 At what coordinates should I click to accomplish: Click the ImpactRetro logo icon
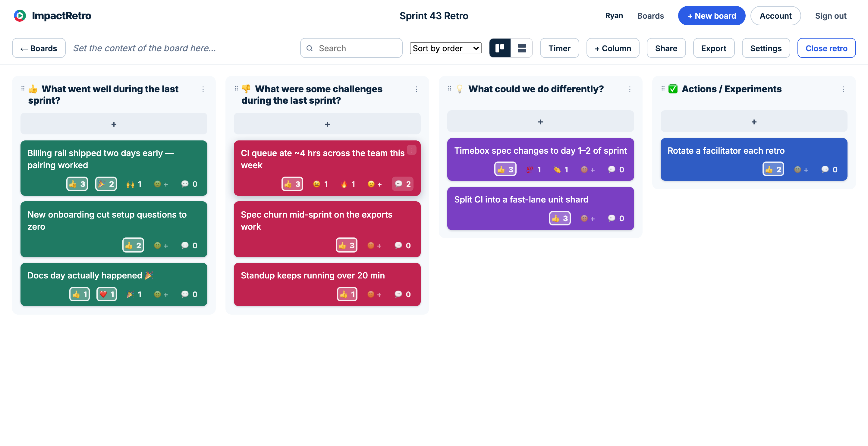[x=20, y=16]
